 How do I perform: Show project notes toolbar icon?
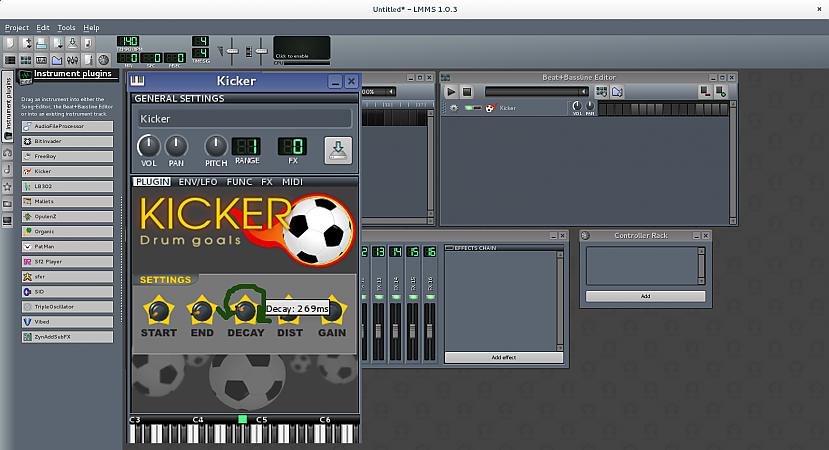pyautogui.click(x=88, y=60)
